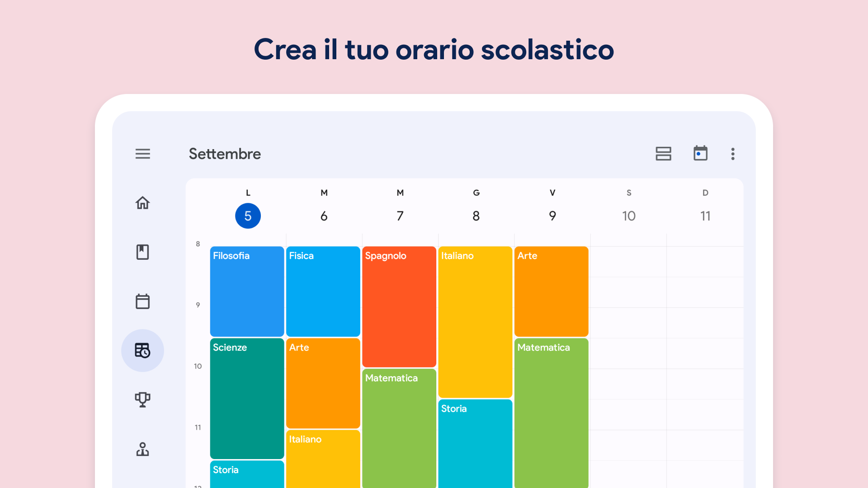Open the hamburger navigation menu
The height and width of the screenshot is (488, 868).
click(142, 154)
